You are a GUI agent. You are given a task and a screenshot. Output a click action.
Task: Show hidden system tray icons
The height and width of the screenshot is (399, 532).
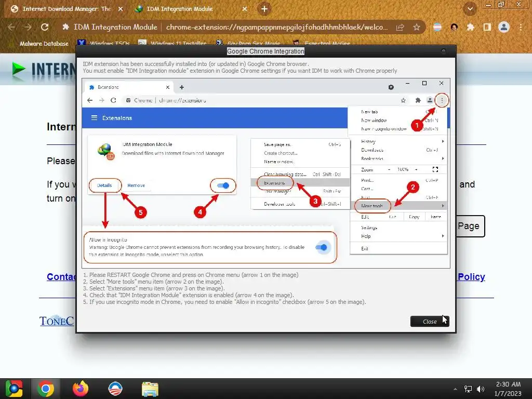click(455, 389)
